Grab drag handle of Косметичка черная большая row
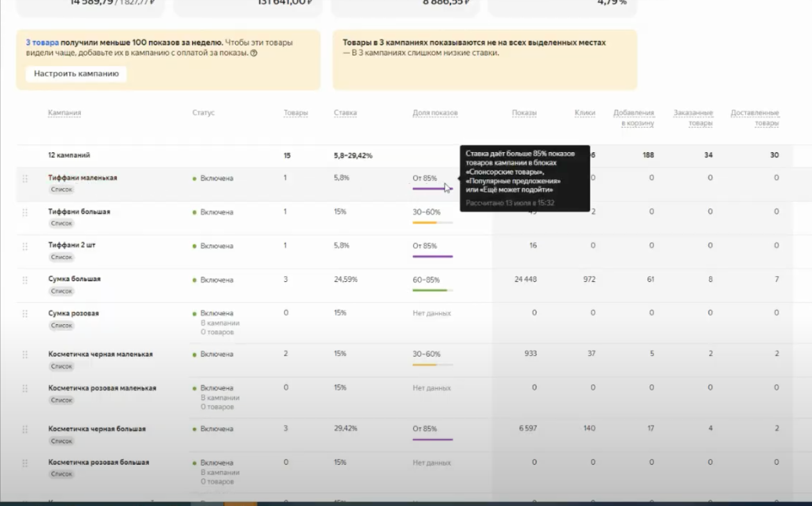This screenshot has height=506, width=812. (25, 429)
